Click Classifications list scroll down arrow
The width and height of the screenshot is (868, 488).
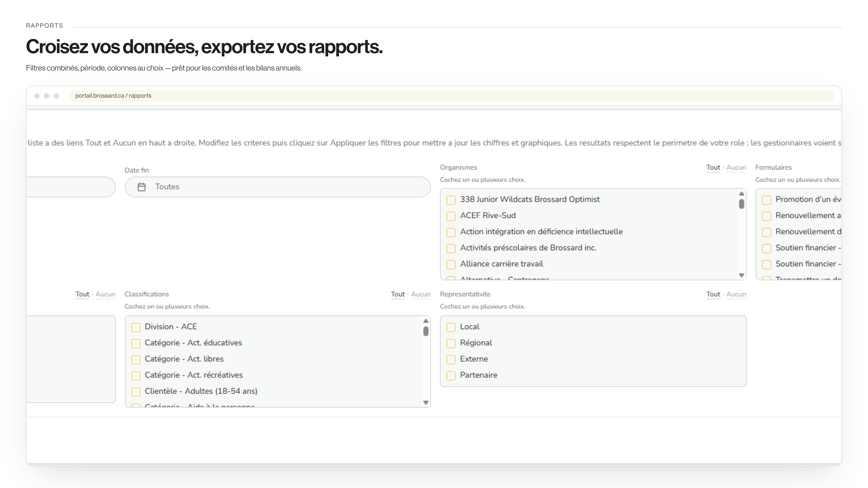(426, 403)
